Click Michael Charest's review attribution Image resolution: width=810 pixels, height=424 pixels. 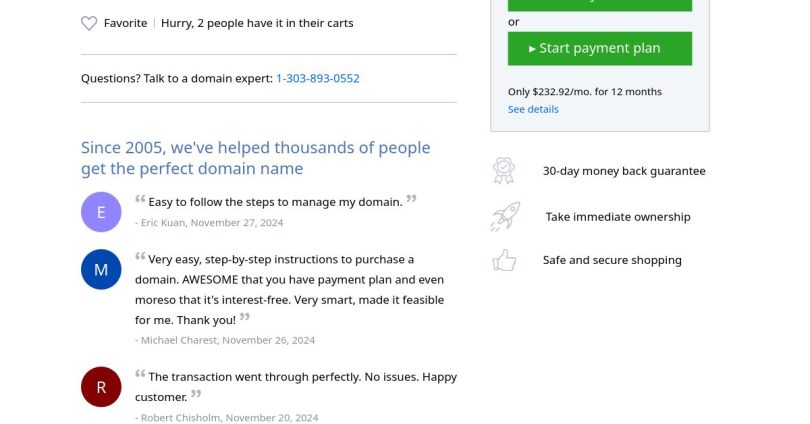(x=225, y=340)
